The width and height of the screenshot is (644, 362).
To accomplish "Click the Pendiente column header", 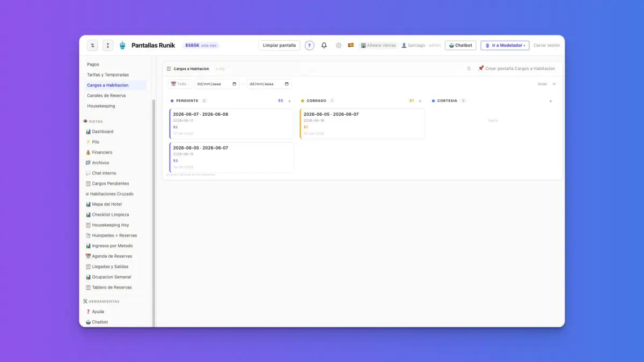I will tap(187, 101).
